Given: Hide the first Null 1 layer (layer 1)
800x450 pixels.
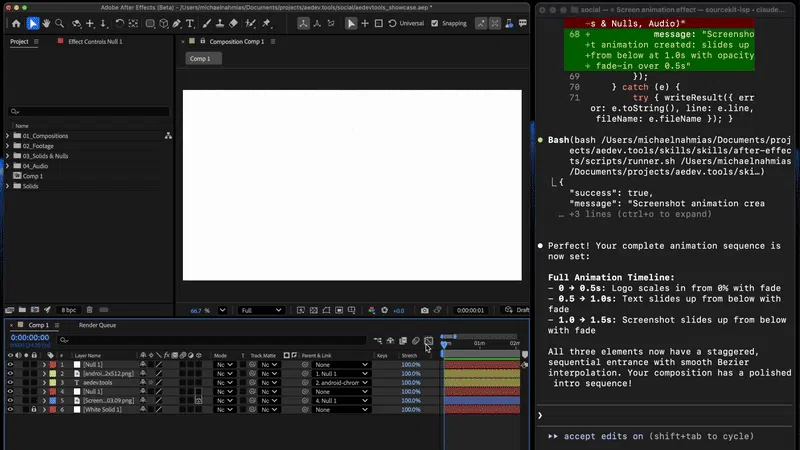Looking at the screenshot, I should 10,365.
